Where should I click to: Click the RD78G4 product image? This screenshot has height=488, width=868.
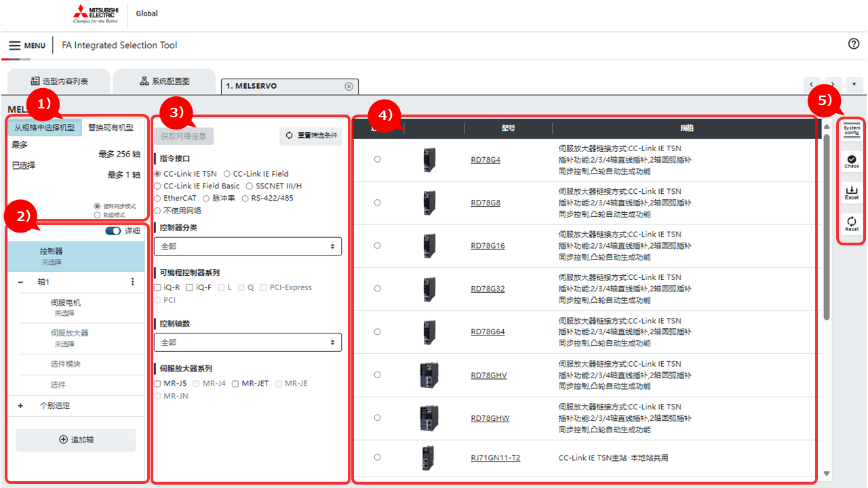coord(429,160)
